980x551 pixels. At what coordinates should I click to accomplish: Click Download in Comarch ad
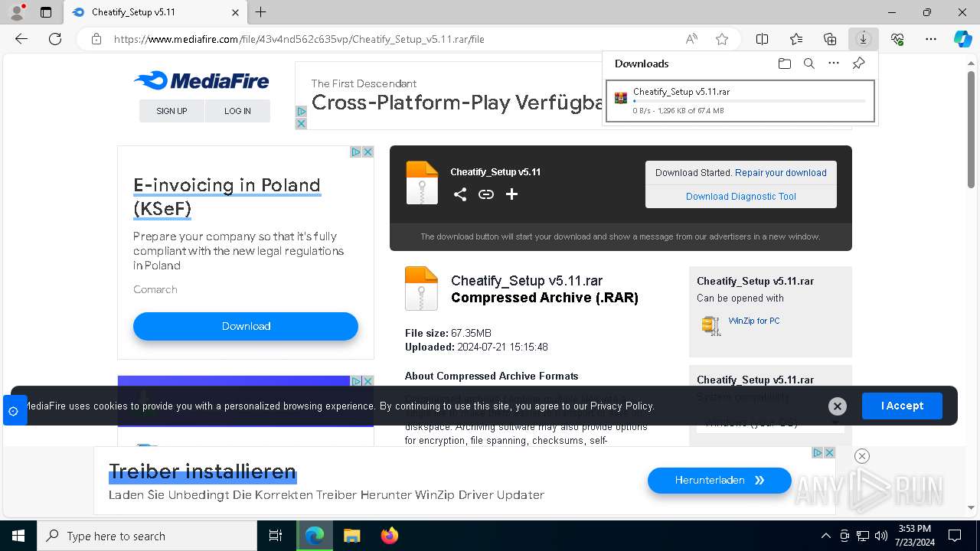[x=246, y=326]
